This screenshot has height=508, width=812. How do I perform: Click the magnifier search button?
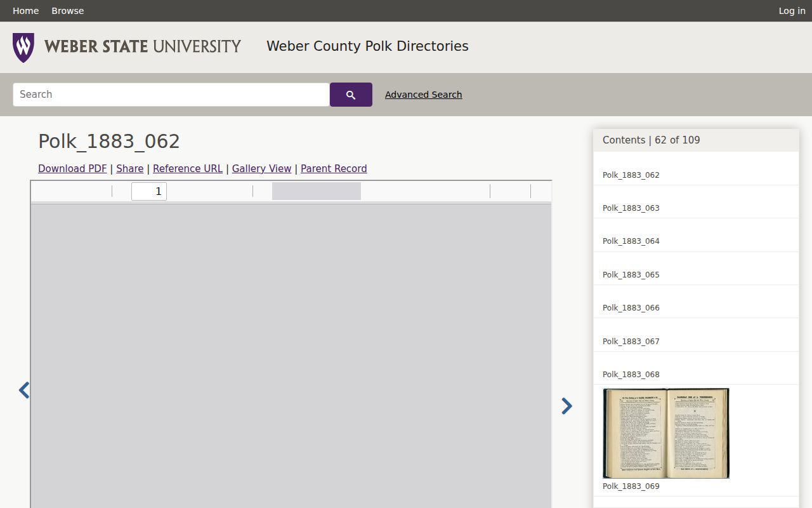click(351, 95)
